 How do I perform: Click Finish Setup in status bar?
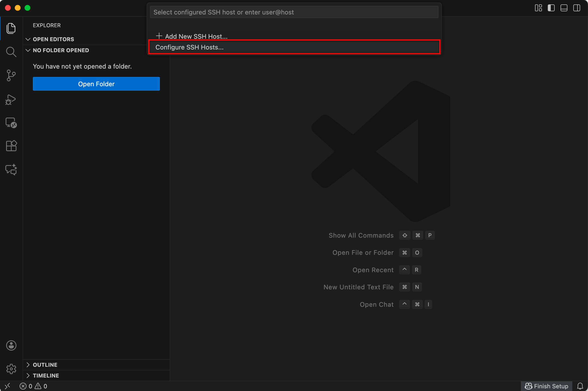coord(547,386)
